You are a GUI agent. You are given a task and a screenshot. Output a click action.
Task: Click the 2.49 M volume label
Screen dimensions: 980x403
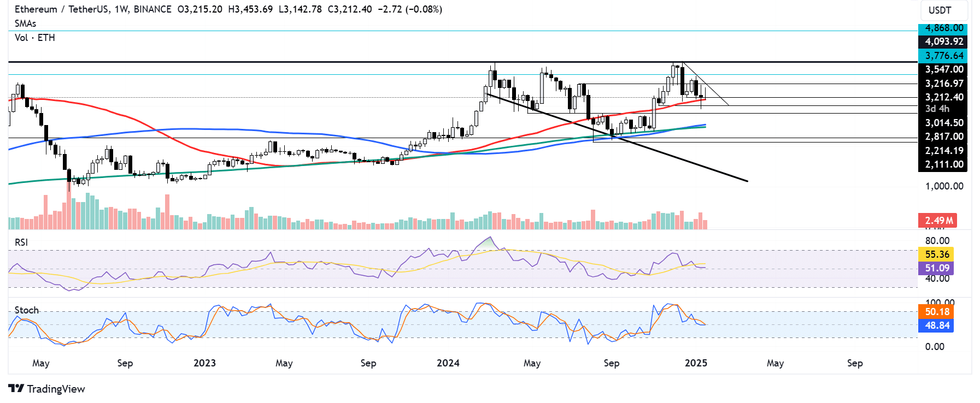pyautogui.click(x=938, y=221)
